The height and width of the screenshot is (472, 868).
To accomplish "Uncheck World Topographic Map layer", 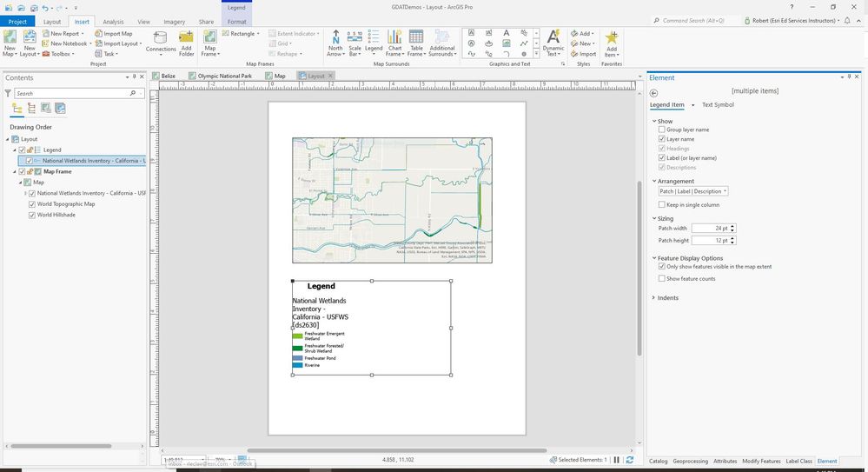I will click(32, 204).
